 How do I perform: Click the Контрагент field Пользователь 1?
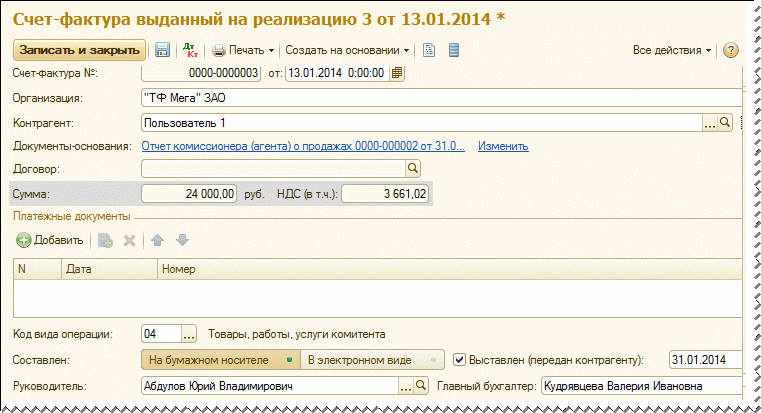tap(422, 123)
